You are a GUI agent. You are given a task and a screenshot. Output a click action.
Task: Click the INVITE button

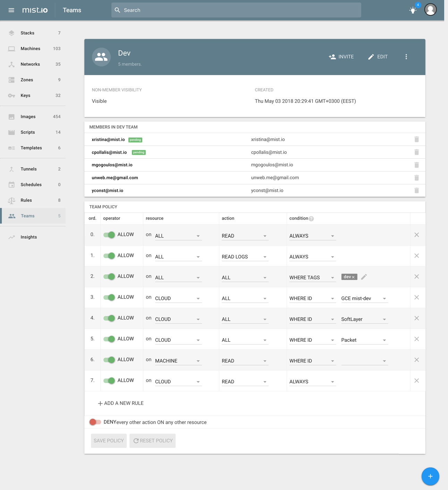pyautogui.click(x=341, y=57)
